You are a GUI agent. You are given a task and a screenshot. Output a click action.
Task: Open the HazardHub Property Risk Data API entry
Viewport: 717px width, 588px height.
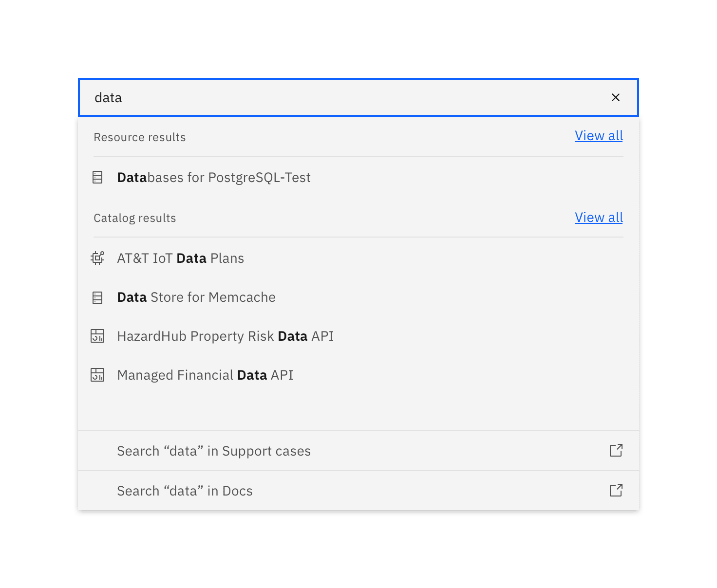point(225,336)
